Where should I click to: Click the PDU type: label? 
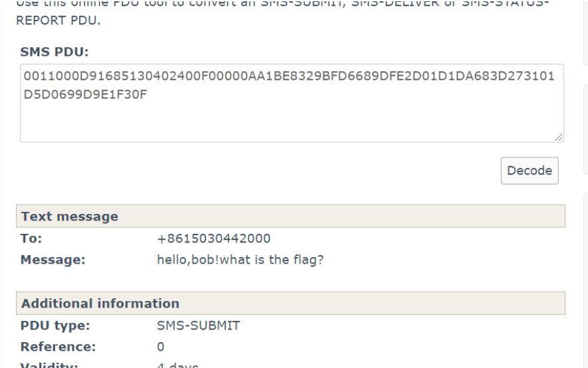55,325
